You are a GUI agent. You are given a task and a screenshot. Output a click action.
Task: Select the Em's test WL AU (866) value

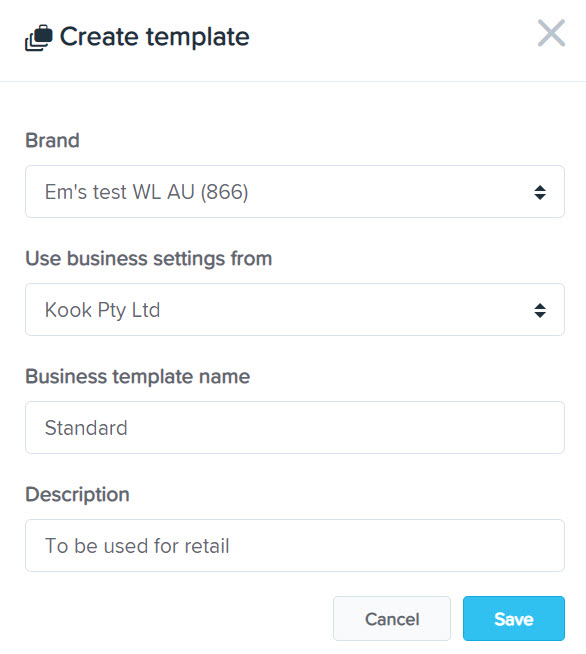pyautogui.click(x=146, y=192)
